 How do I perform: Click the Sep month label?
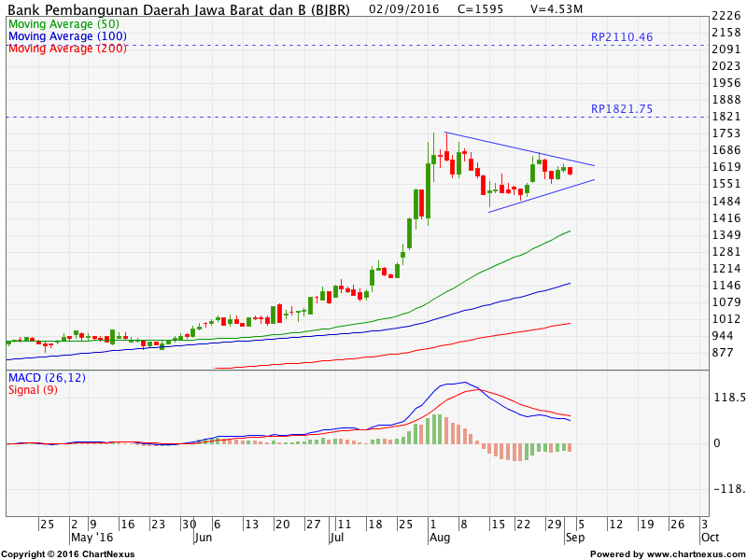[x=574, y=539]
